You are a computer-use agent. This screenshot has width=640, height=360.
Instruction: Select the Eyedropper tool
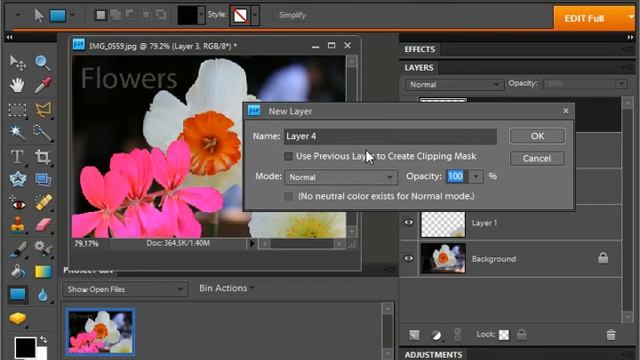(x=42, y=85)
